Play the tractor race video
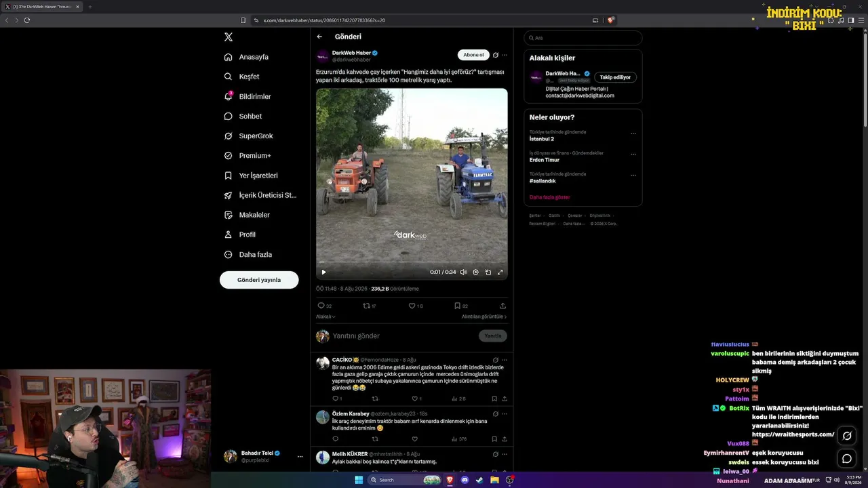This screenshot has width=868, height=488. click(x=323, y=272)
